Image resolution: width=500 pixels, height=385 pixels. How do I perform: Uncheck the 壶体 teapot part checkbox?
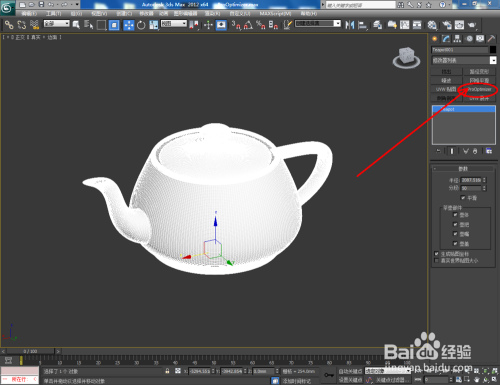tap(455, 215)
